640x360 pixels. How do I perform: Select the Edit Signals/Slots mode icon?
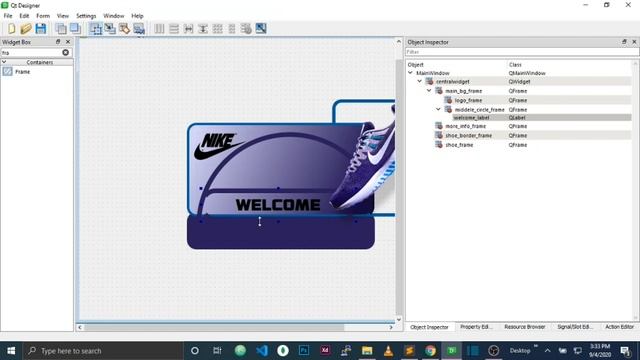click(110, 29)
